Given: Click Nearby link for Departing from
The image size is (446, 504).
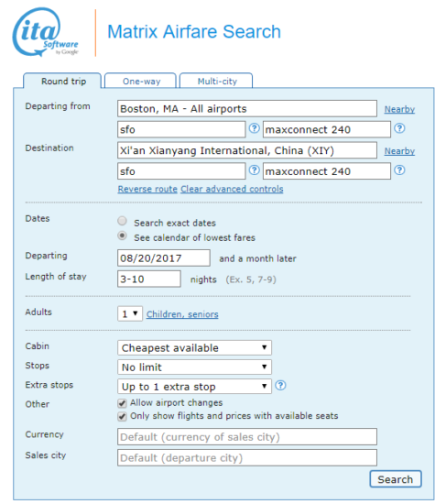Looking at the screenshot, I should click(x=399, y=109).
